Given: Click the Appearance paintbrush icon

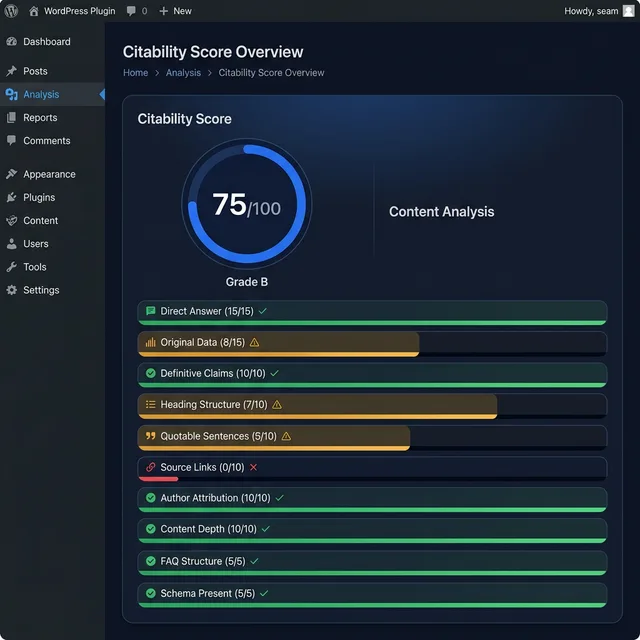Looking at the screenshot, I should [12, 174].
